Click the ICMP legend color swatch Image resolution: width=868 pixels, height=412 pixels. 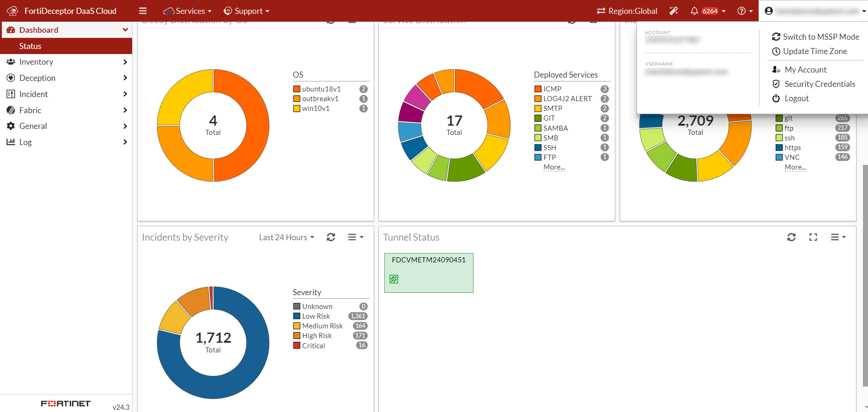click(538, 89)
